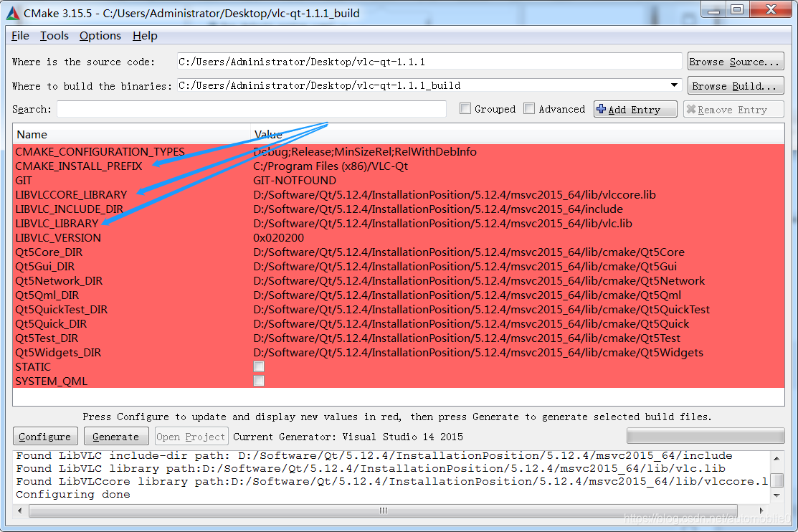Select the Qt5QuickTest_DIR entry
This screenshot has height=532, width=798.
(x=62, y=310)
